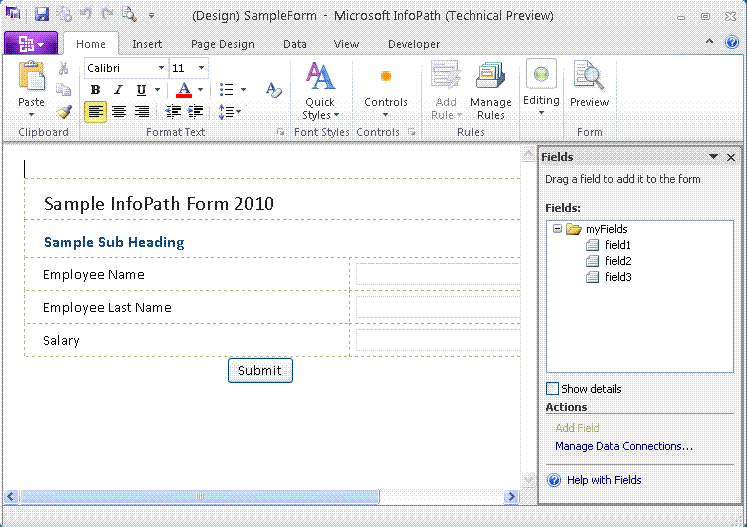
Task: Open the font size 11 dropdown
Action: point(202,68)
